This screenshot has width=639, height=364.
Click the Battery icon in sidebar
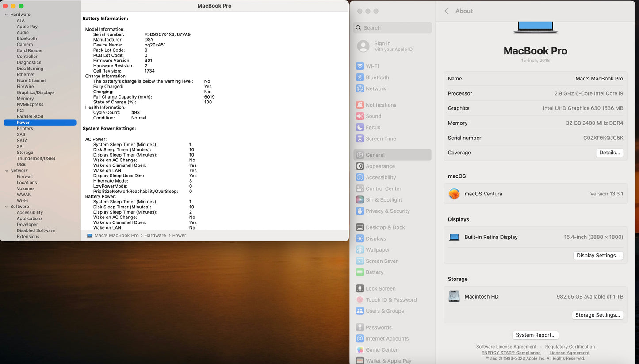pos(360,272)
